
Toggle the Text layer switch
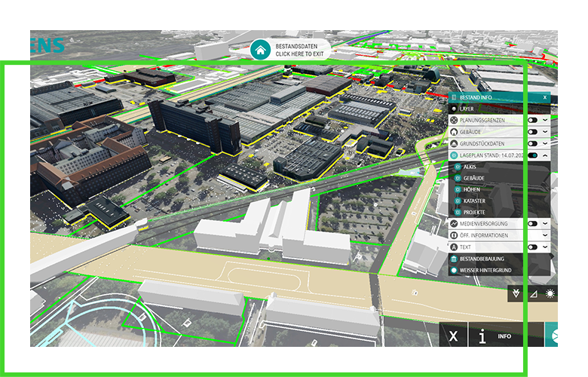532,247
